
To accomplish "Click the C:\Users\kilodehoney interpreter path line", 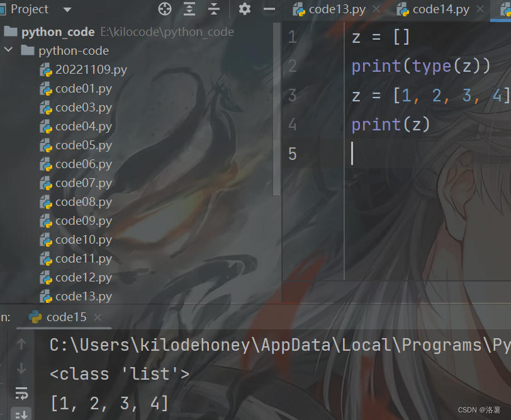I will 280,345.
